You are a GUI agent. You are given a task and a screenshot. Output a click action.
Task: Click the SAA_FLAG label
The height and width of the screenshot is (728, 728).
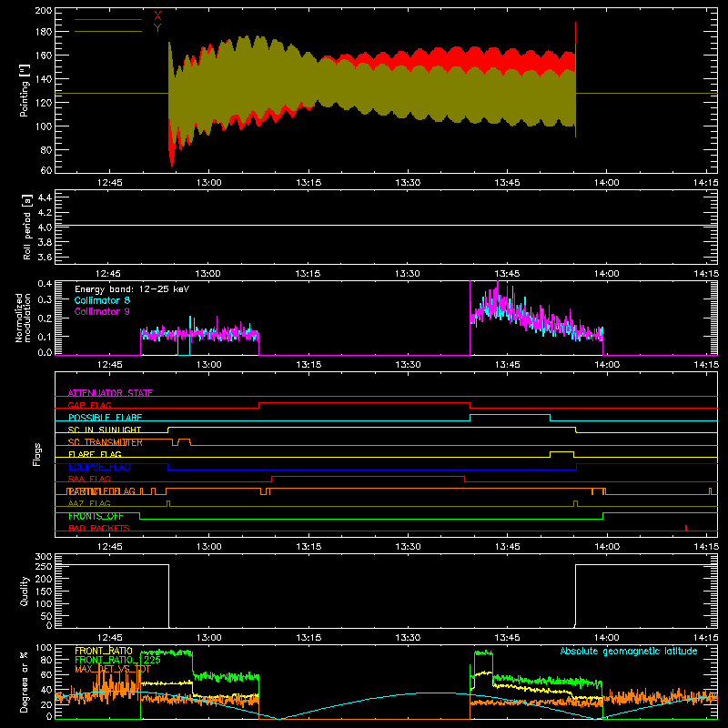[x=89, y=480]
